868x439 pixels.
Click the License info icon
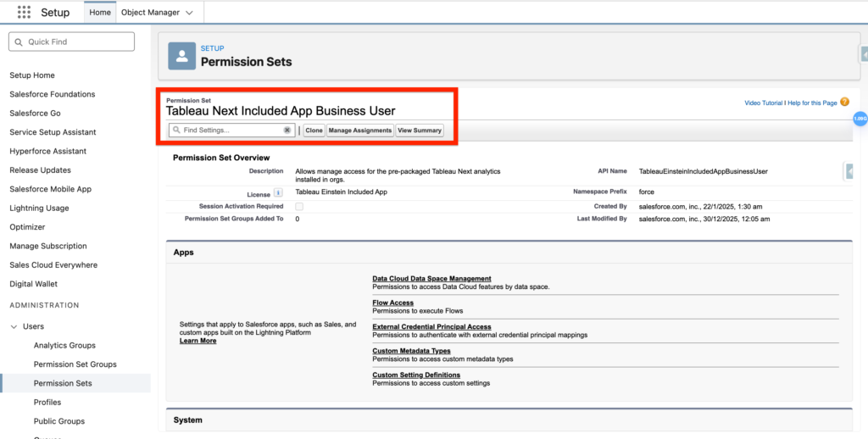point(278,193)
